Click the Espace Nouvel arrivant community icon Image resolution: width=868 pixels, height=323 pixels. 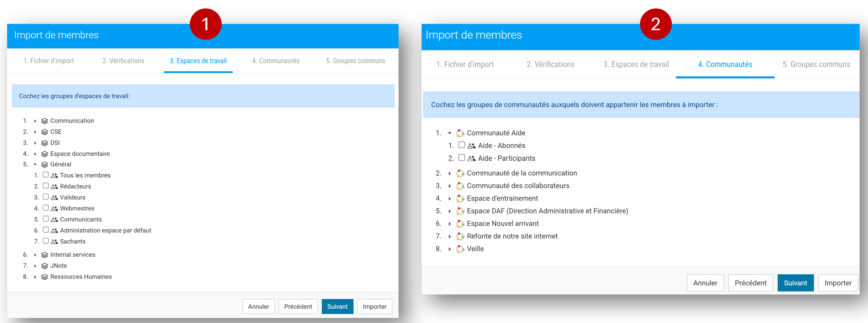(x=460, y=224)
